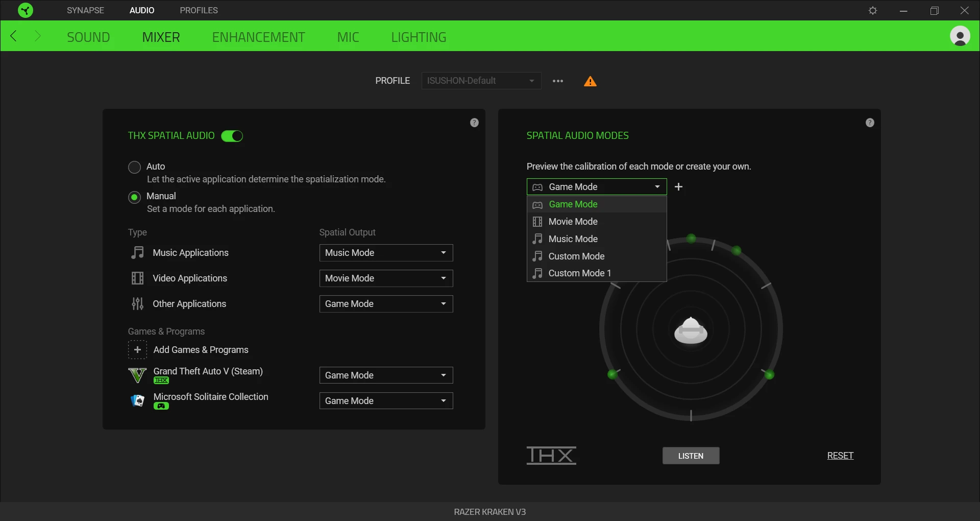Click the Add Games & Programs plus box
The width and height of the screenshot is (980, 521).
click(x=137, y=350)
